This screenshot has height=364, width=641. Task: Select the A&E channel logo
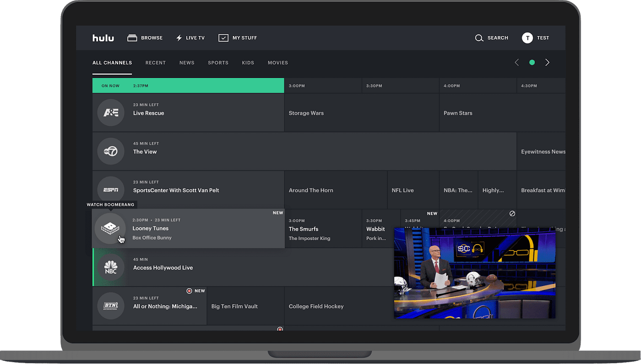(x=111, y=112)
